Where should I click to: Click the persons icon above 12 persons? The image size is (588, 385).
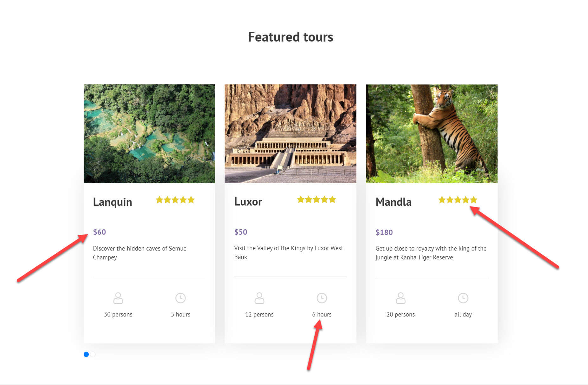pos(259,298)
